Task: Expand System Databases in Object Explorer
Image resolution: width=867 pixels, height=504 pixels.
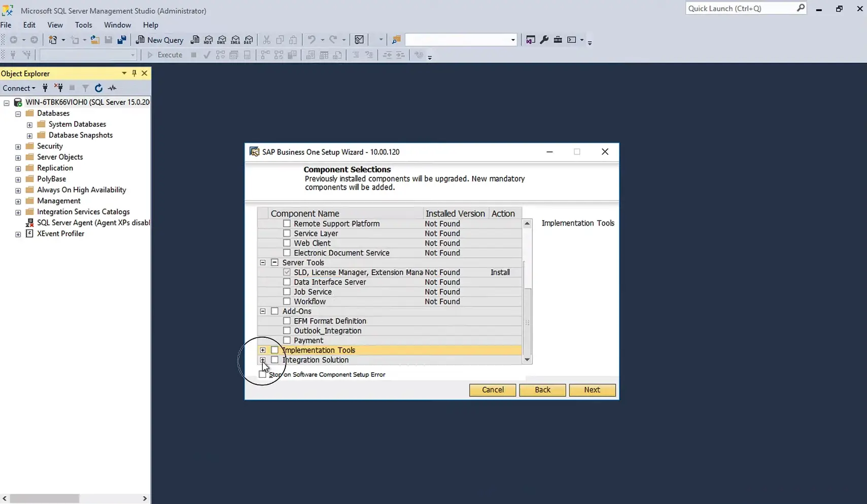Action: [29, 125]
